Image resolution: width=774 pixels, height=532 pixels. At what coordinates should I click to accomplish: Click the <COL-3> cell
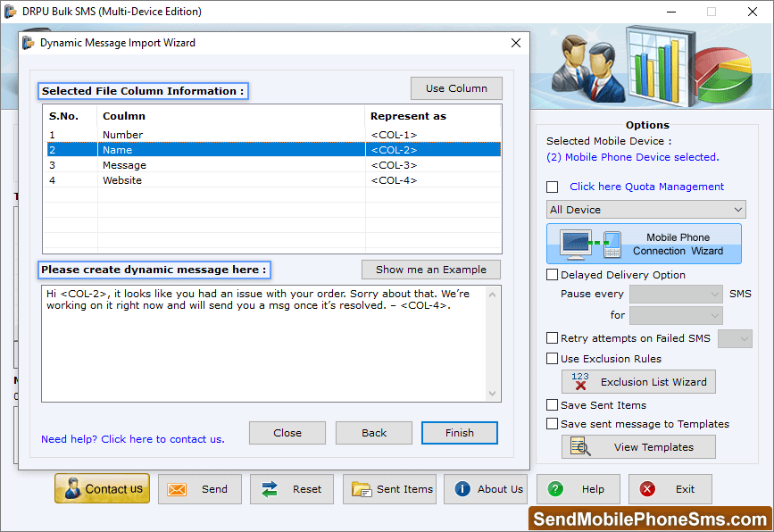394,165
